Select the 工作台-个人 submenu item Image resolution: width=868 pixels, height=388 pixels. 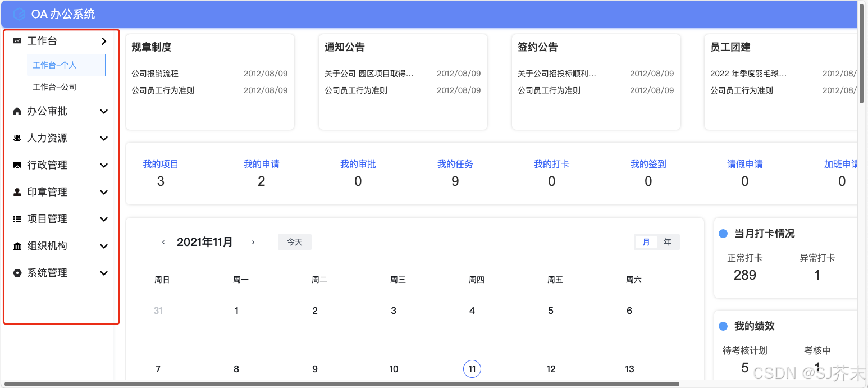pyautogui.click(x=66, y=65)
